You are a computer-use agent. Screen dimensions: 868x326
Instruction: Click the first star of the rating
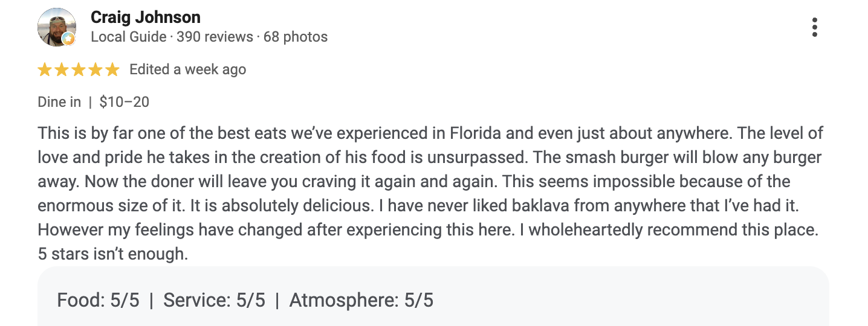coord(45,70)
